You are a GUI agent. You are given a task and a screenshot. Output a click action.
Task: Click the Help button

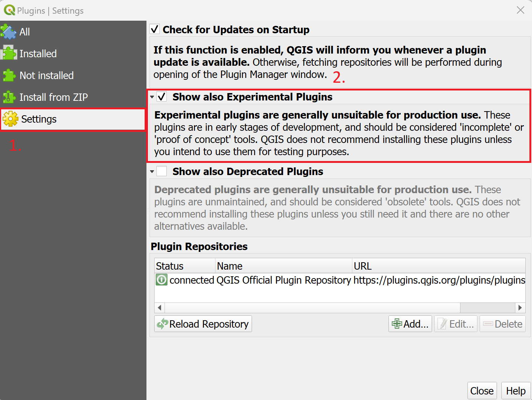(516, 390)
